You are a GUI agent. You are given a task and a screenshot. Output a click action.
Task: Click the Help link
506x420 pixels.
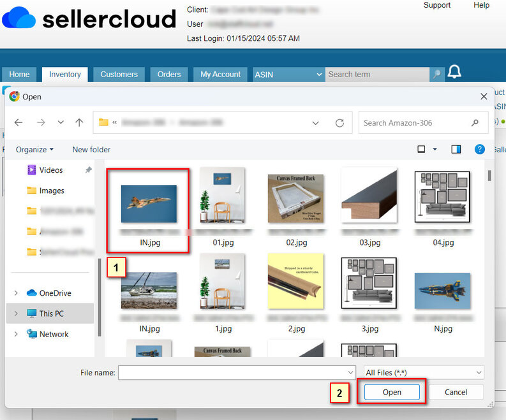481,5
